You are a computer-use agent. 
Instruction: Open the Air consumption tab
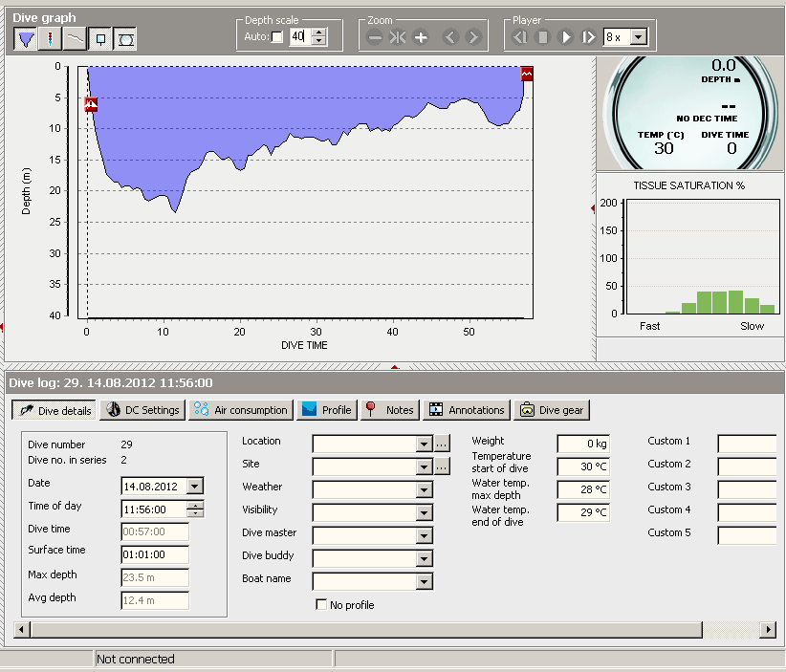pos(241,410)
